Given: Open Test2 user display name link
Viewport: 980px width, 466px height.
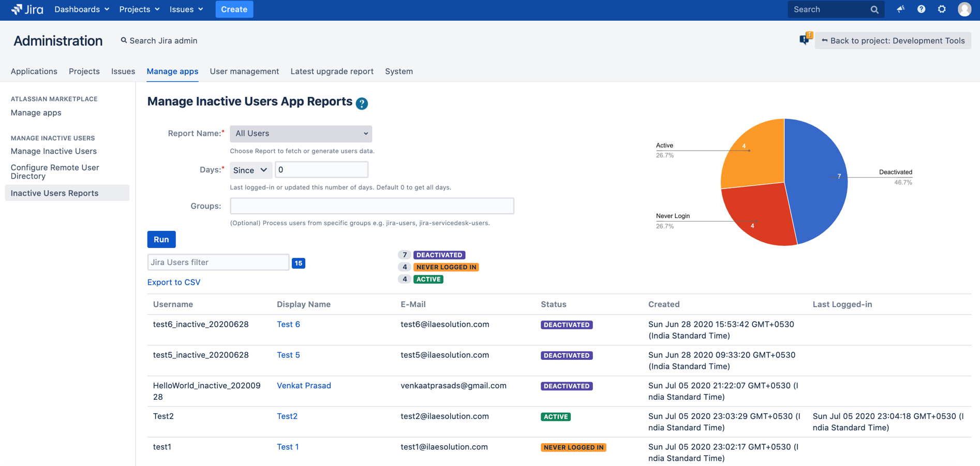Looking at the screenshot, I should 287,416.
